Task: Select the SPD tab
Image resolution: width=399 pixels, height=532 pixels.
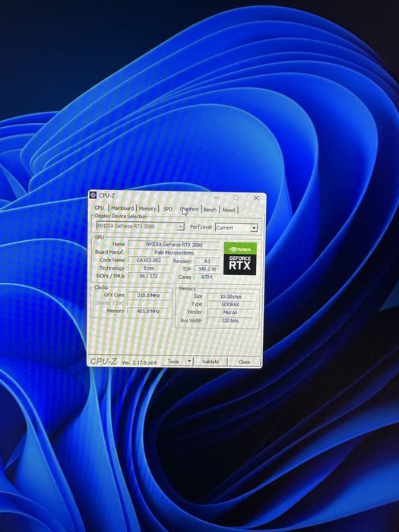Action: 168,209
